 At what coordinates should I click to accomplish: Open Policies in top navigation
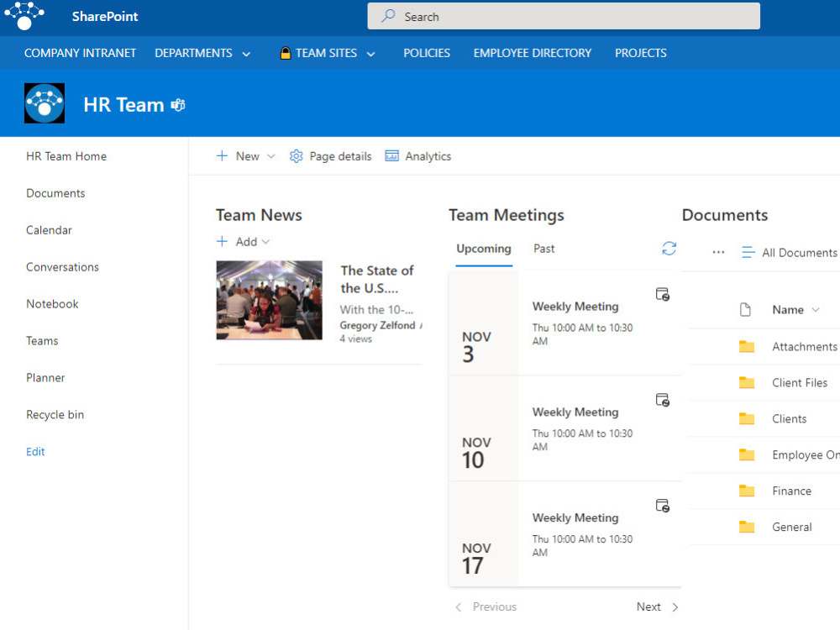[427, 53]
